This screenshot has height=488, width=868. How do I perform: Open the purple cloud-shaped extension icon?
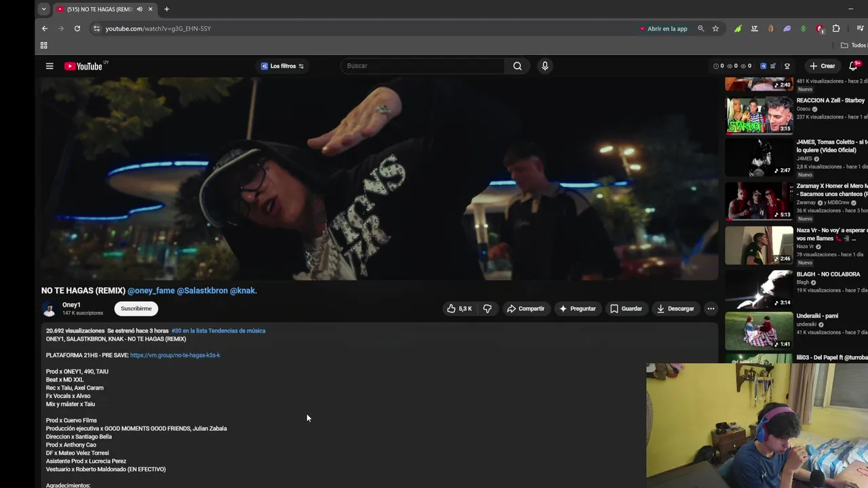pos(787,28)
